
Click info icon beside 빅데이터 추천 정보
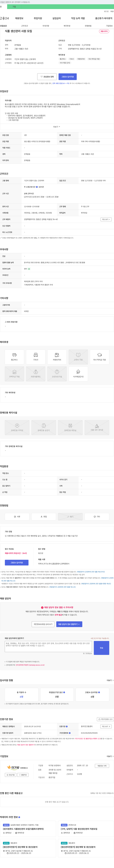[x=19, y=817]
